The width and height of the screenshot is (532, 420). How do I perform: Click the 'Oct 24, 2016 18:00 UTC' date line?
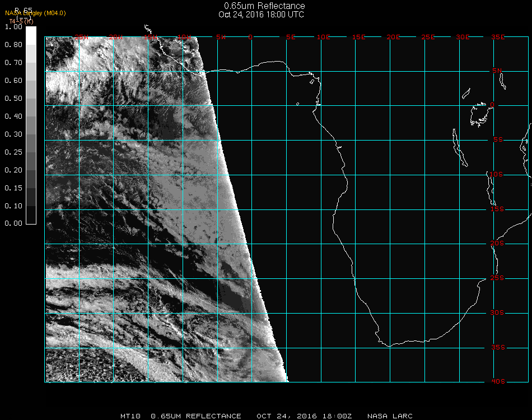click(262, 15)
